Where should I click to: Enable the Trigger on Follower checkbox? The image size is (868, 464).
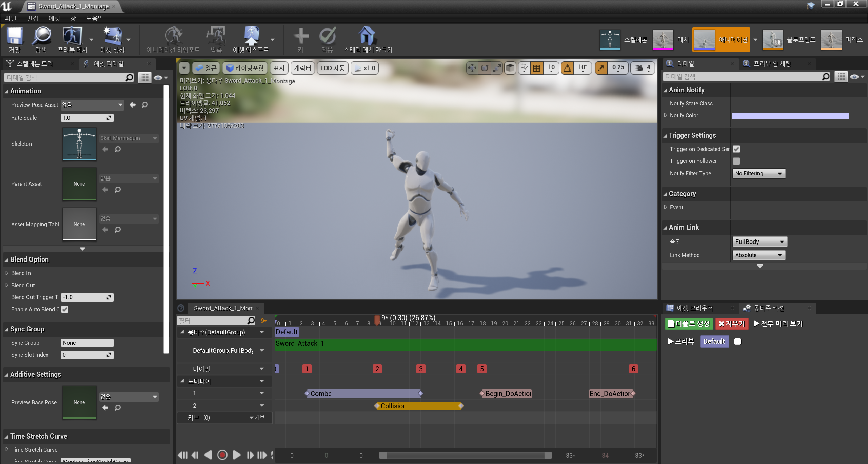click(736, 161)
